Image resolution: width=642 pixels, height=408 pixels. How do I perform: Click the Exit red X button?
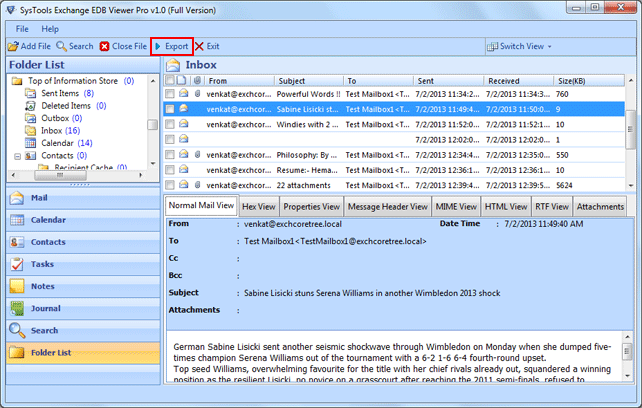click(199, 46)
